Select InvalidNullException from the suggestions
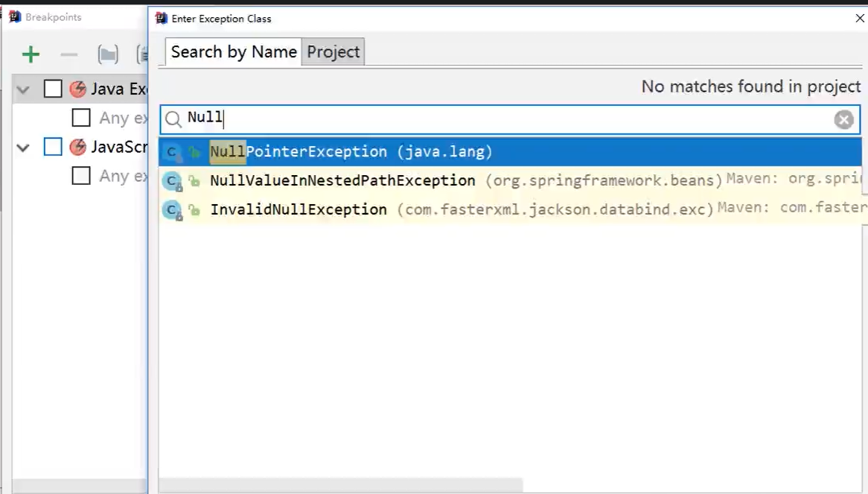Image resolution: width=868 pixels, height=494 pixels. 298,209
